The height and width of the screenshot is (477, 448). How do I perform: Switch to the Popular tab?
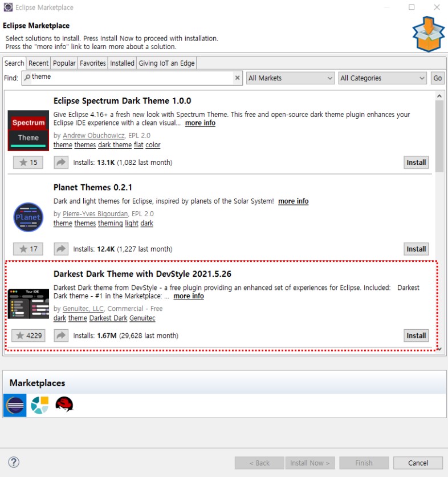[x=64, y=63]
